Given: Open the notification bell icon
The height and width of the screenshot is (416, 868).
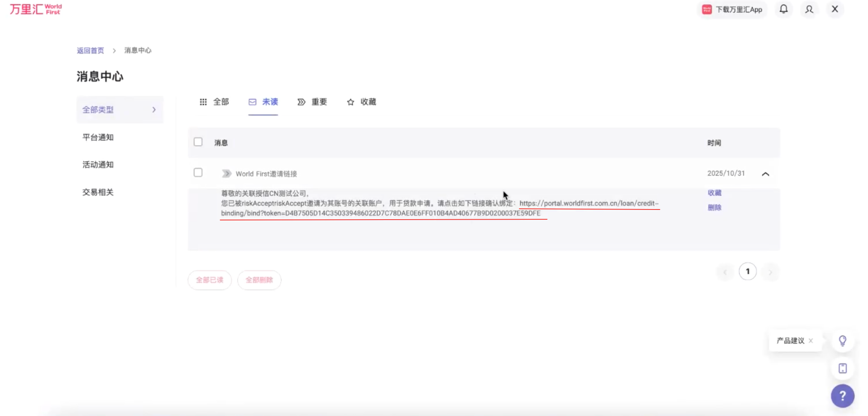Looking at the screenshot, I should coord(783,9).
